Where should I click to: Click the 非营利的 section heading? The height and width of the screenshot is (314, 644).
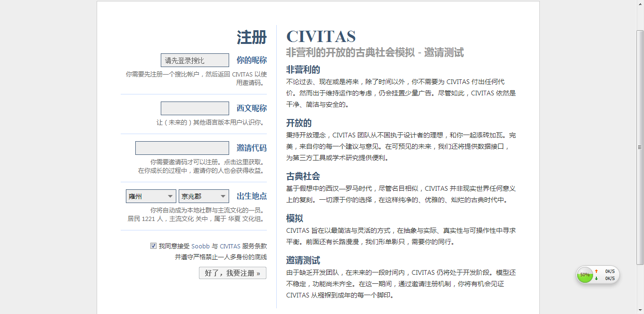pyautogui.click(x=303, y=70)
